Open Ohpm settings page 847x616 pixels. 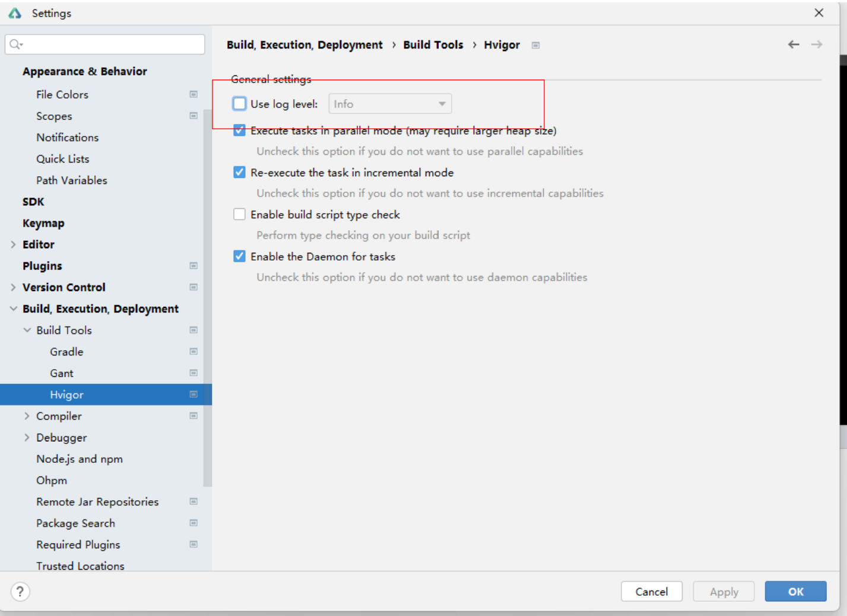coord(52,480)
